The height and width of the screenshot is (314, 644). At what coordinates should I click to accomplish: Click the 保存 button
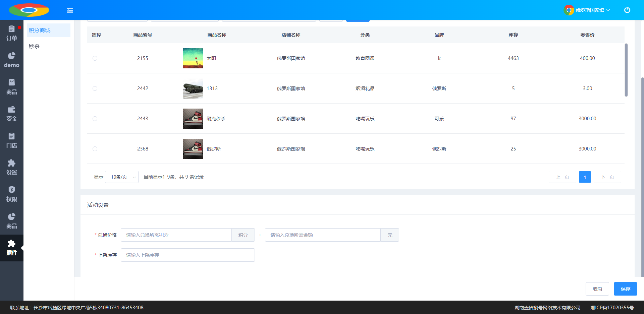626,289
